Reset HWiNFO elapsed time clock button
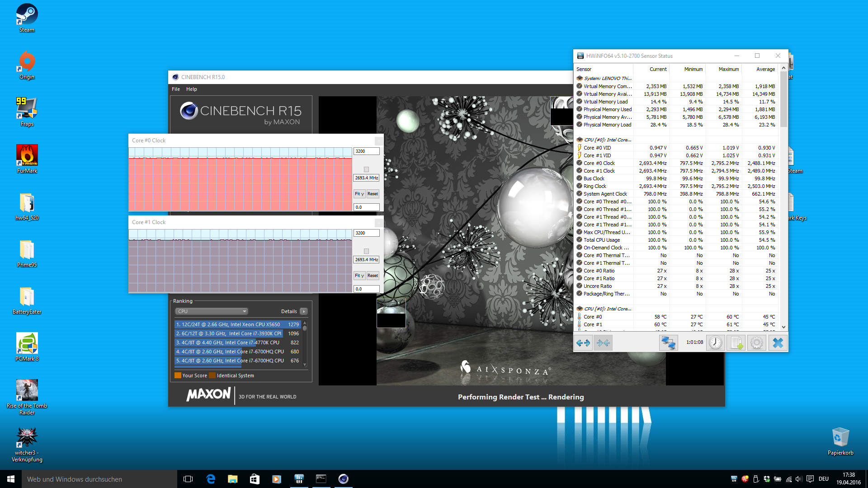Image resolution: width=868 pixels, height=488 pixels. click(715, 343)
